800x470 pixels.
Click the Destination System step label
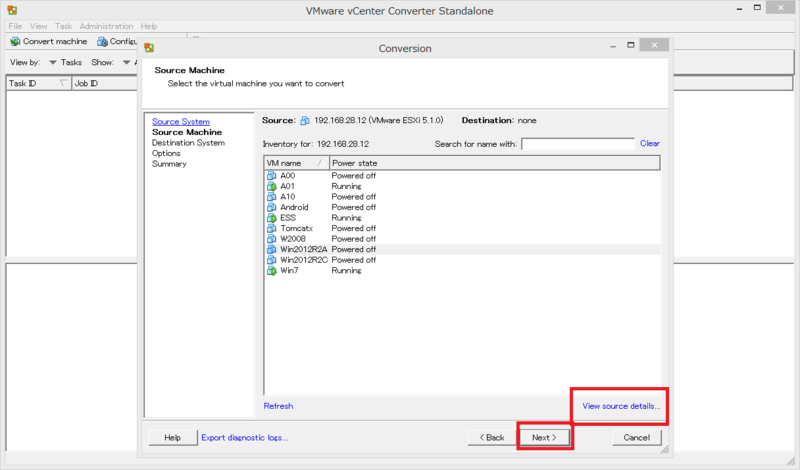[x=188, y=143]
